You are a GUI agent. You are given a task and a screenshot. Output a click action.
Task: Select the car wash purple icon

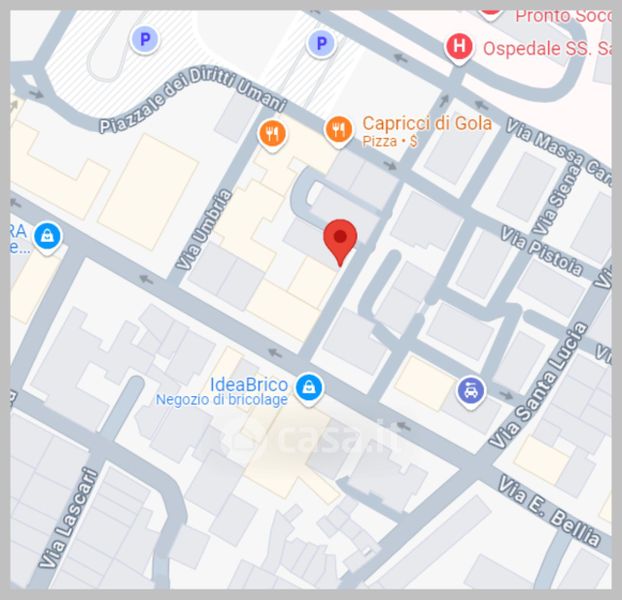[470, 391]
